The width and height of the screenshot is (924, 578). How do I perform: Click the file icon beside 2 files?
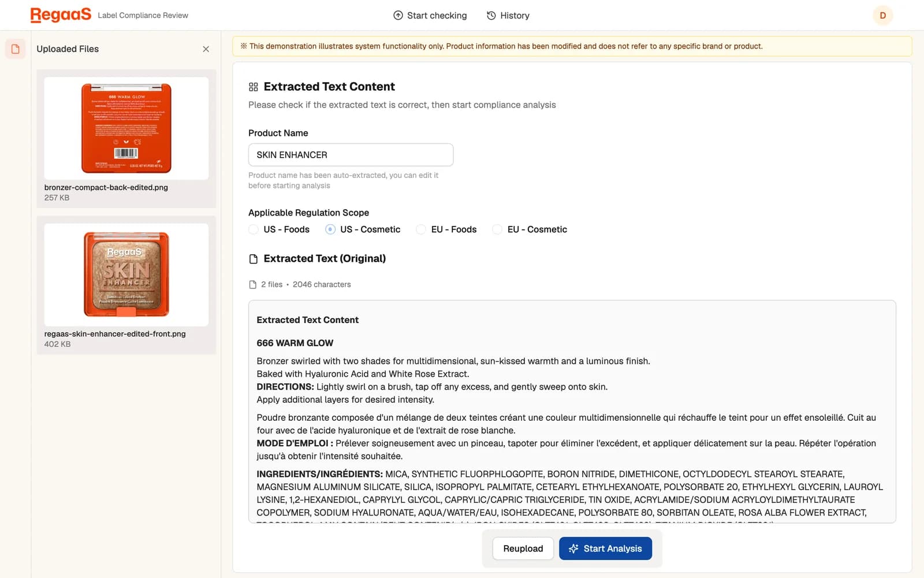tap(252, 284)
